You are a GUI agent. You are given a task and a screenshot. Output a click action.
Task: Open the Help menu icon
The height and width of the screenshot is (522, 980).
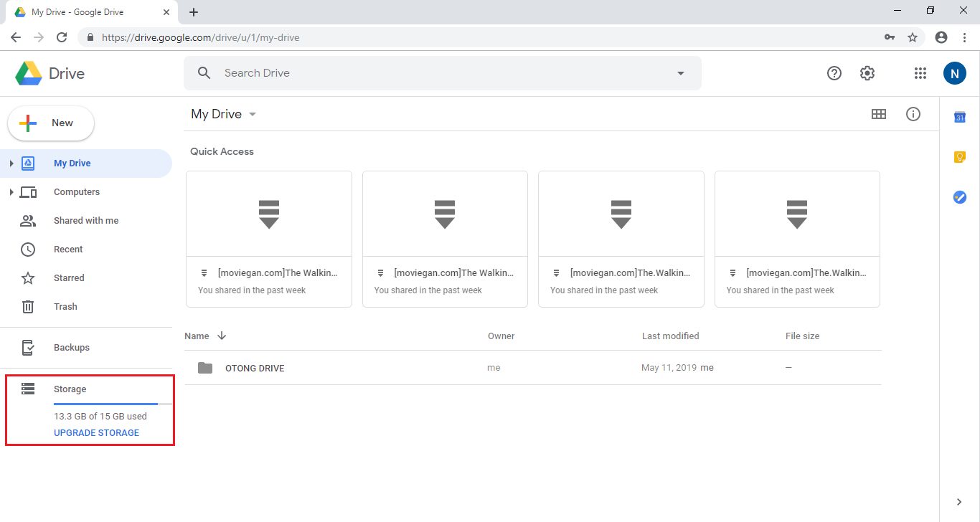pyautogui.click(x=834, y=72)
